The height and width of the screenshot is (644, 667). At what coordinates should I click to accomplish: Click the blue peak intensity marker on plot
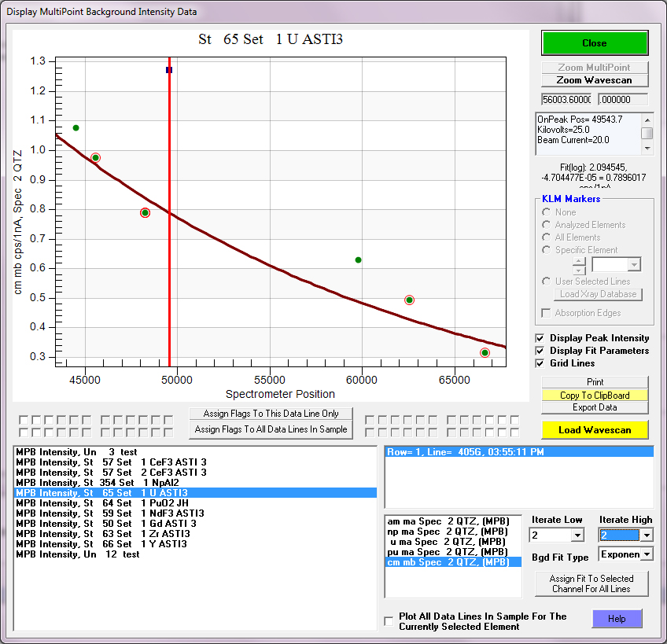pyautogui.click(x=169, y=70)
